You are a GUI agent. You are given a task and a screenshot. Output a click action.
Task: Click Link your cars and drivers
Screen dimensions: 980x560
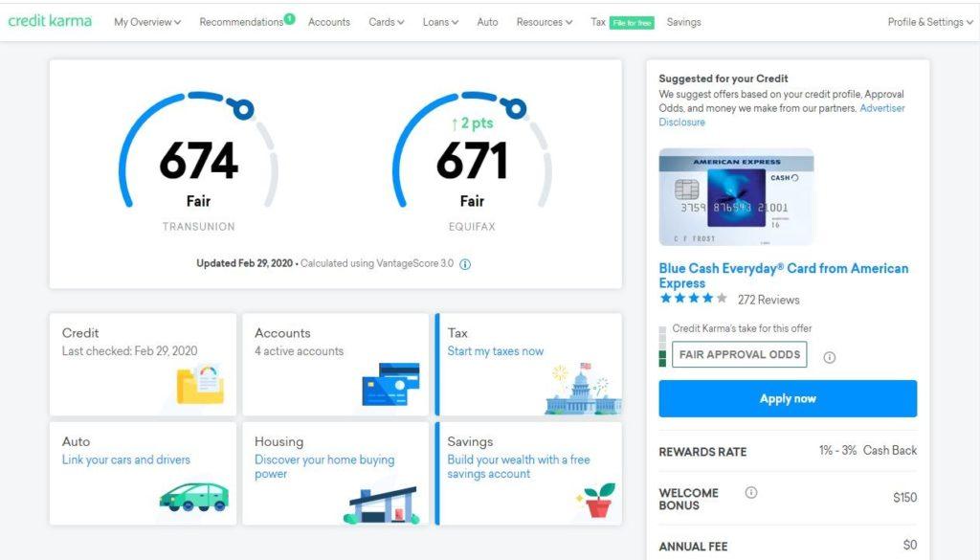[x=125, y=459]
